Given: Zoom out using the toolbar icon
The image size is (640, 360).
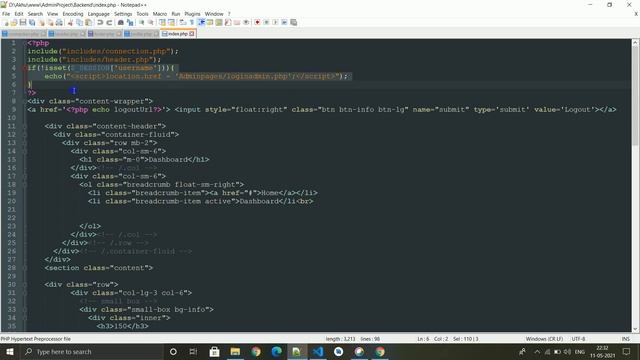Looking at the screenshot, I should (x=151, y=22).
